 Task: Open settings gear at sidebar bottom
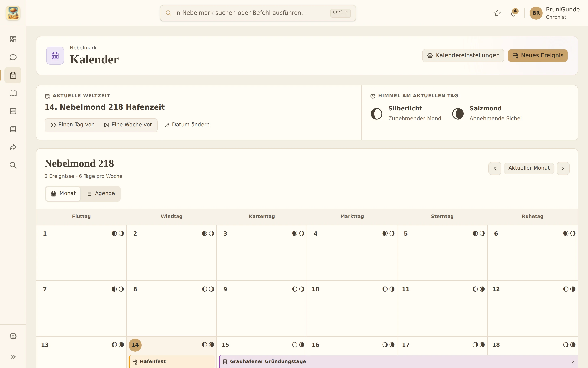pyautogui.click(x=13, y=336)
